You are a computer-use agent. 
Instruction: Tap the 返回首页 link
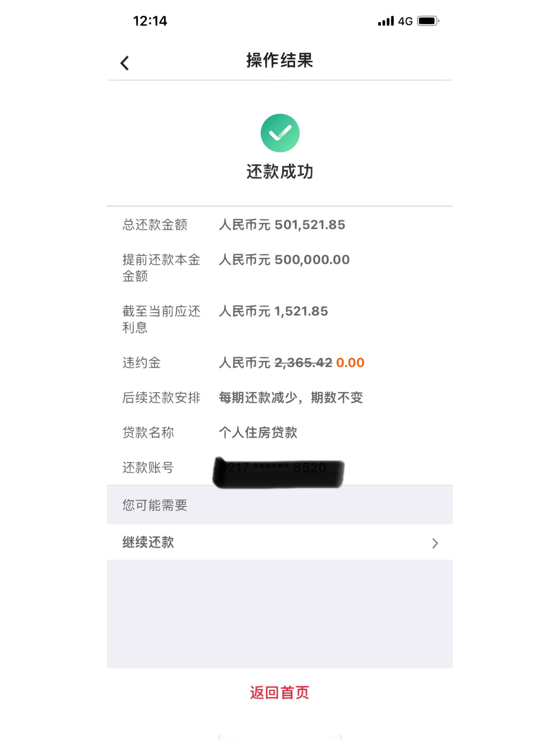(280, 693)
